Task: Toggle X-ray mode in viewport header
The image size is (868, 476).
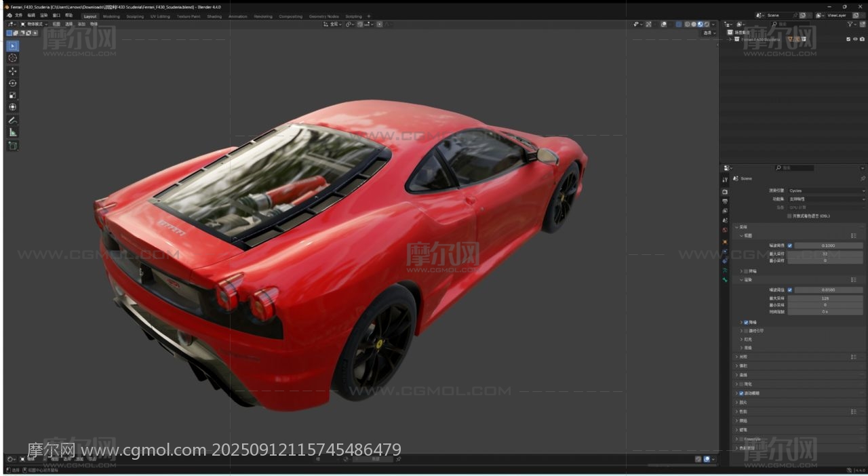Action: (x=679, y=24)
